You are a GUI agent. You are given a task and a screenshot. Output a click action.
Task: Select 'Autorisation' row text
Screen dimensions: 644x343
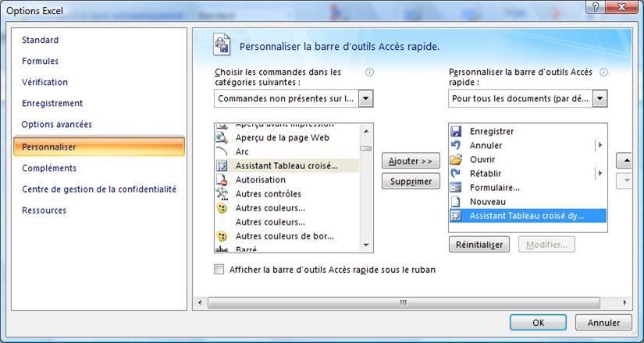[x=261, y=180]
